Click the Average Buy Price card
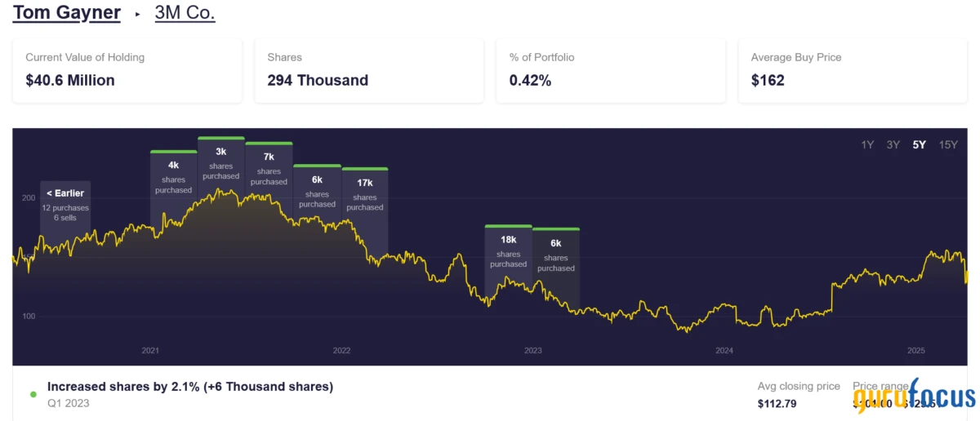This screenshot has height=421, width=980. tap(852, 70)
